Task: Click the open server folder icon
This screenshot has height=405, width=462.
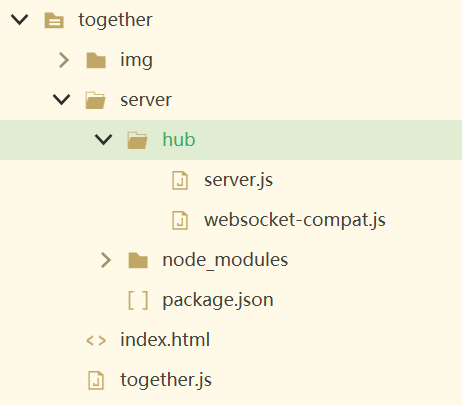Action: (x=95, y=100)
